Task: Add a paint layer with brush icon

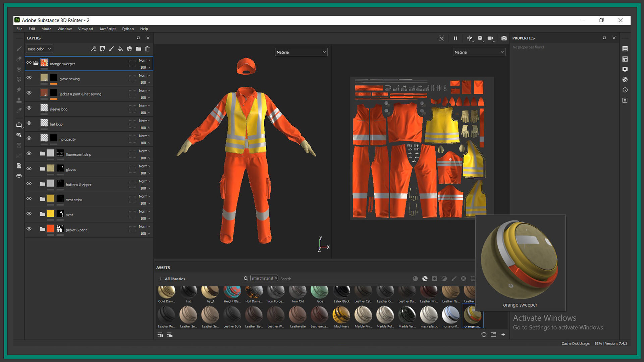Action: point(111,49)
